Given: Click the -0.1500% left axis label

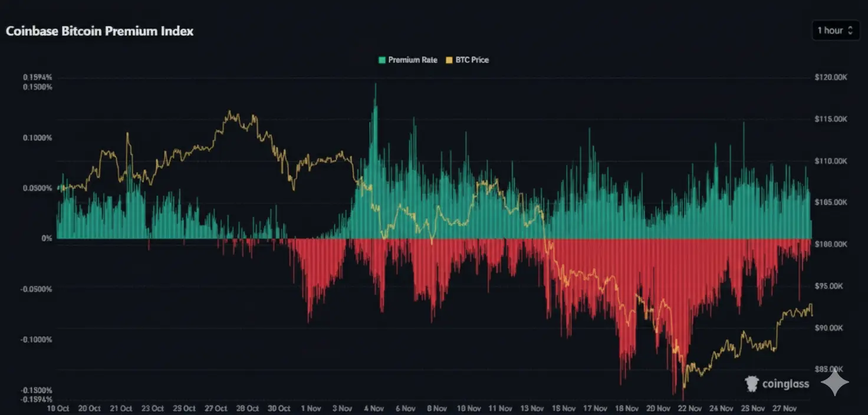Looking at the screenshot, I should 37,390.
